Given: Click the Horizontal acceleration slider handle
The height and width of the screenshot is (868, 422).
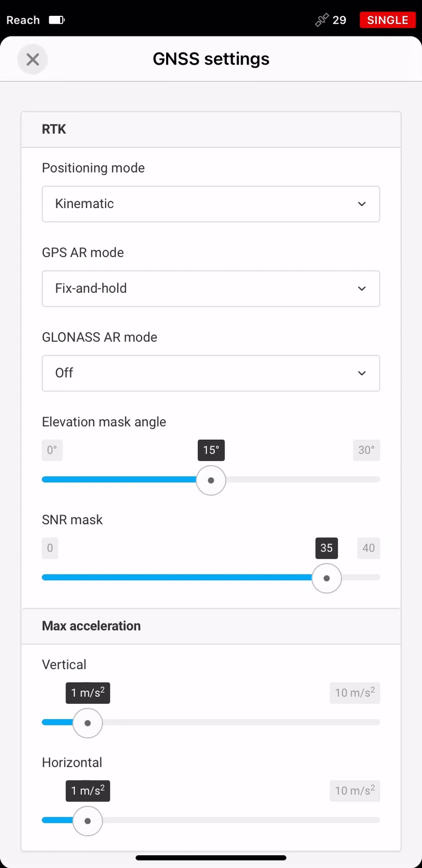Looking at the screenshot, I should [88, 821].
